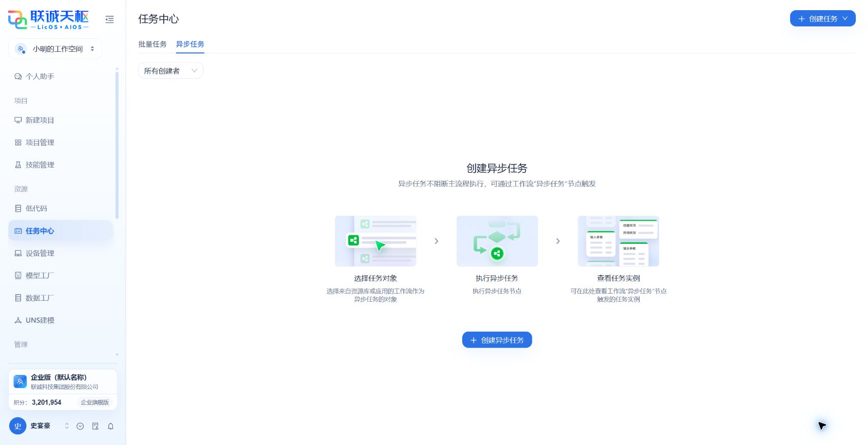
Task: Click the 新建项目 monitor icon
Action: [x=18, y=120]
